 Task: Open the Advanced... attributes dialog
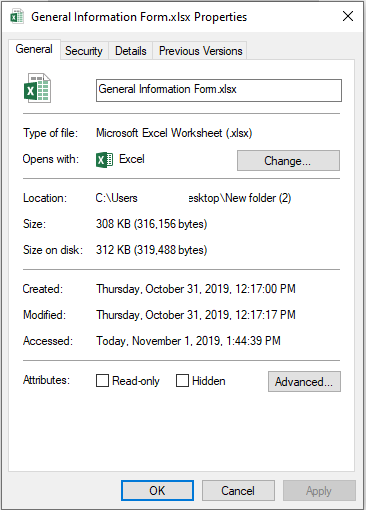(304, 382)
